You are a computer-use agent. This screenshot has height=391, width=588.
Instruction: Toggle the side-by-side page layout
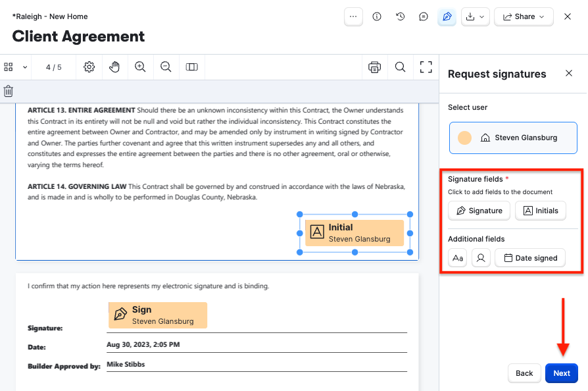(191, 67)
